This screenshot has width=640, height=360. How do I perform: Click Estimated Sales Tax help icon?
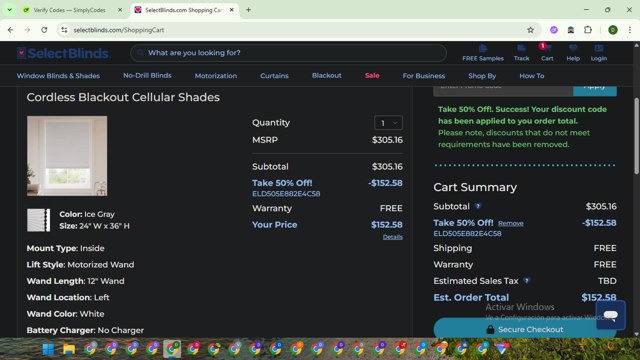pyautogui.click(x=527, y=280)
